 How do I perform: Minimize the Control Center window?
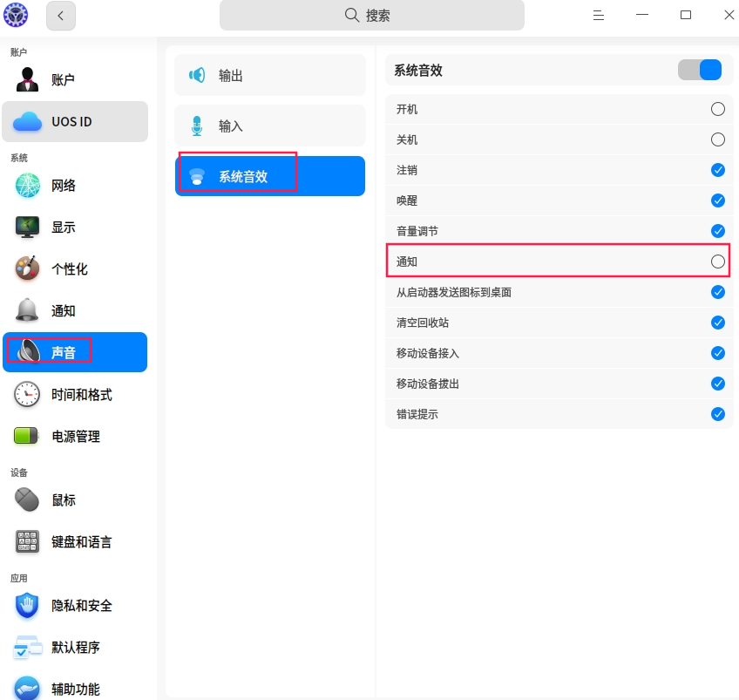(x=642, y=15)
